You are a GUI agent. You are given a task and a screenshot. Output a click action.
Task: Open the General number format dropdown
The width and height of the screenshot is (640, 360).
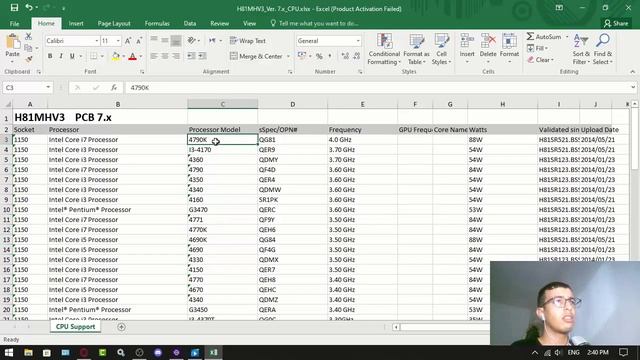click(358, 41)
